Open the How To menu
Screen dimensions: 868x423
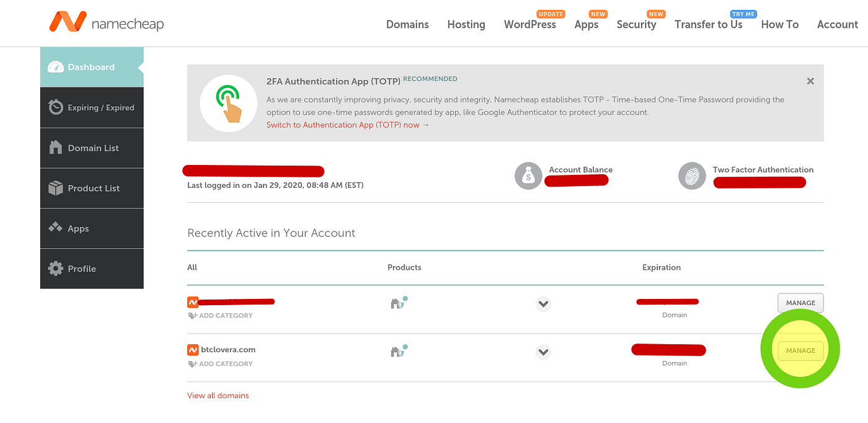(780, 24)
